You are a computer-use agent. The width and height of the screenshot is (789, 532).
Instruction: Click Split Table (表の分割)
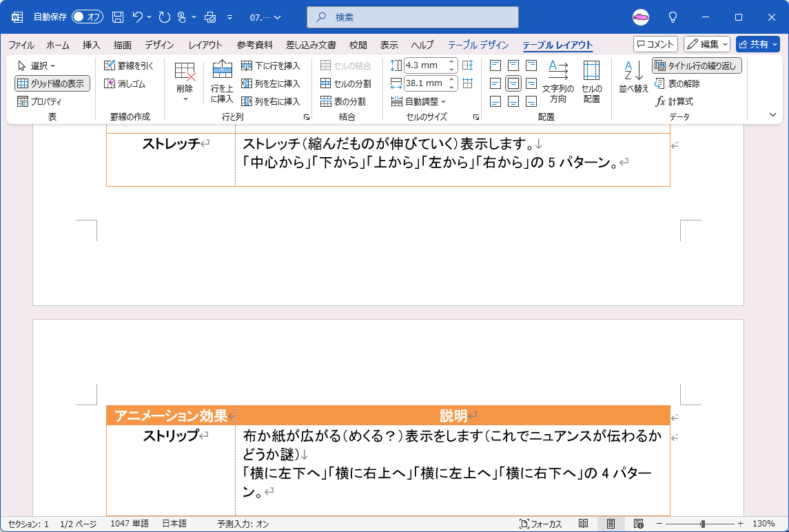click(x=342, y=101)
